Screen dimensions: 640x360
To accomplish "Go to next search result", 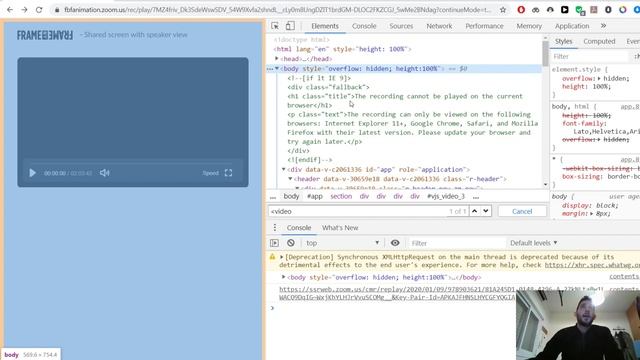I will (x=486, y=211).
